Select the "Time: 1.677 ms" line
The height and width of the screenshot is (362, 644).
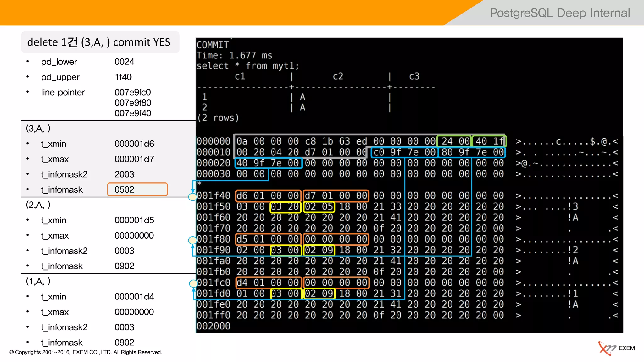234,55
